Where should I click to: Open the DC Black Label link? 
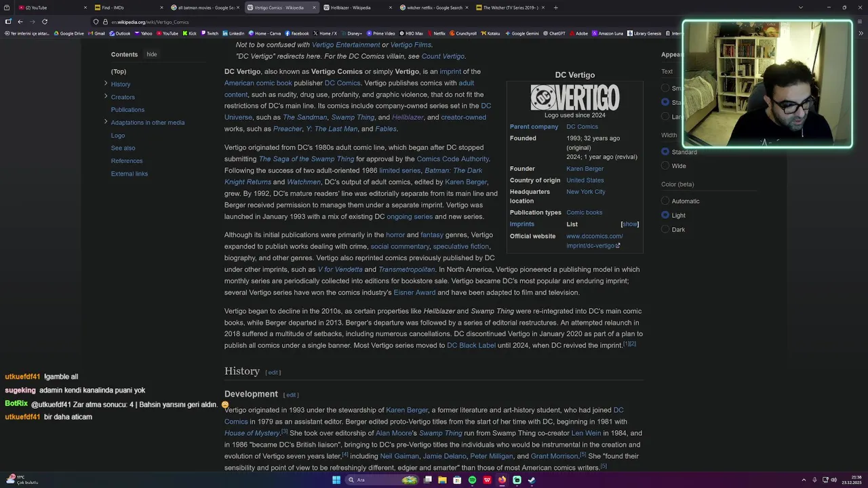click(471, 346)
